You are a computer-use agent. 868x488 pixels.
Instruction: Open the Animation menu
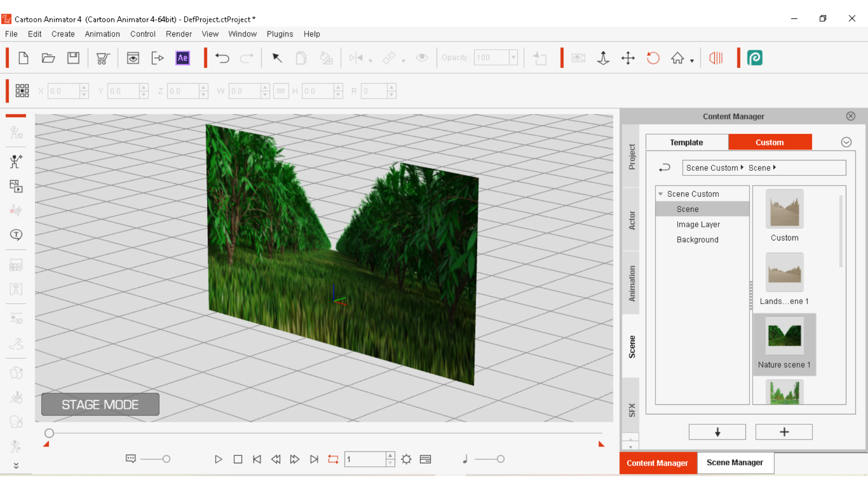102,34
